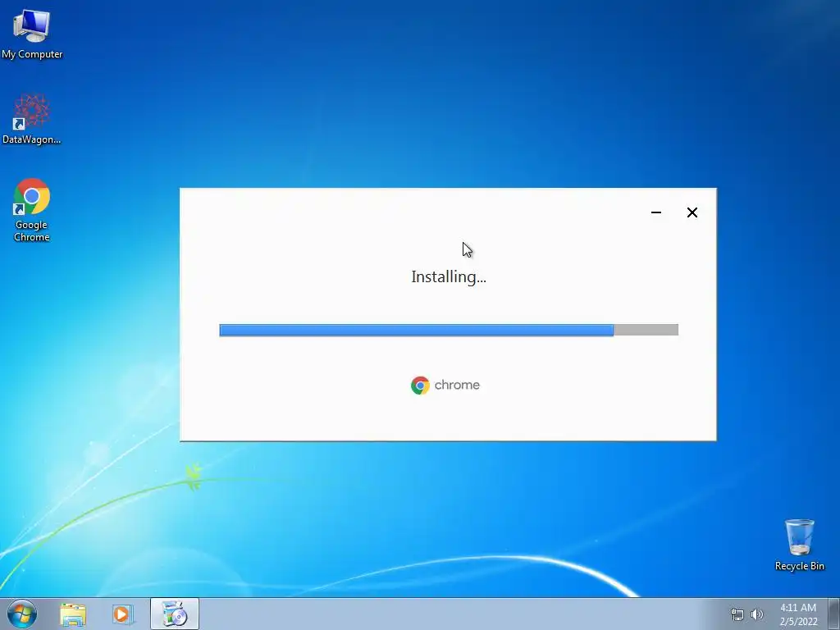Image resolution: width=840 pixels, height=630 pixels.
Task: Activate the installer taskbar button
Action: (175, 614)
